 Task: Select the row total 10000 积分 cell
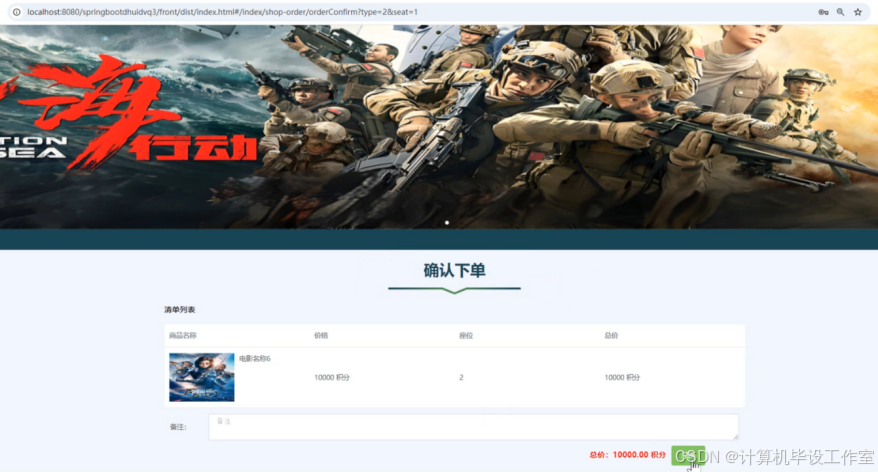coord(622,377)
